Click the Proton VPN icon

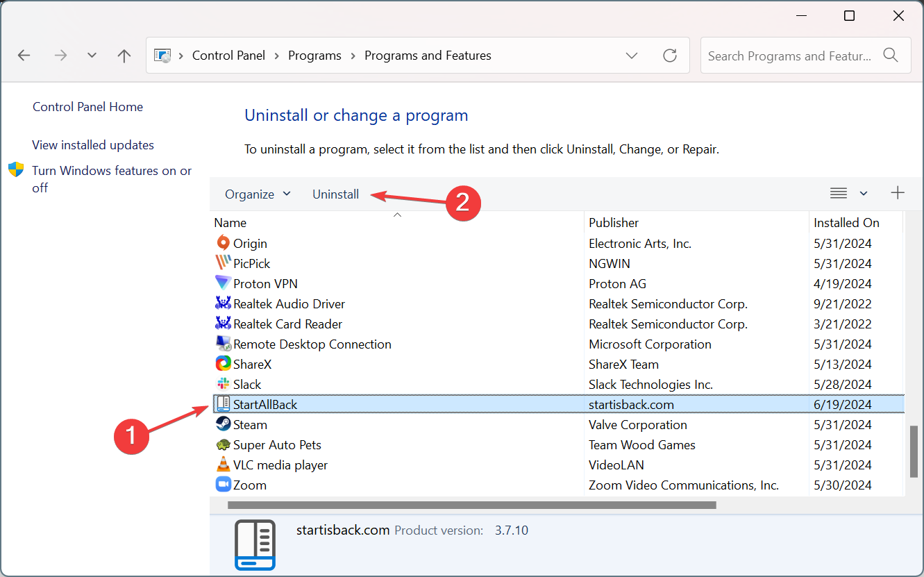click(223, 283)
